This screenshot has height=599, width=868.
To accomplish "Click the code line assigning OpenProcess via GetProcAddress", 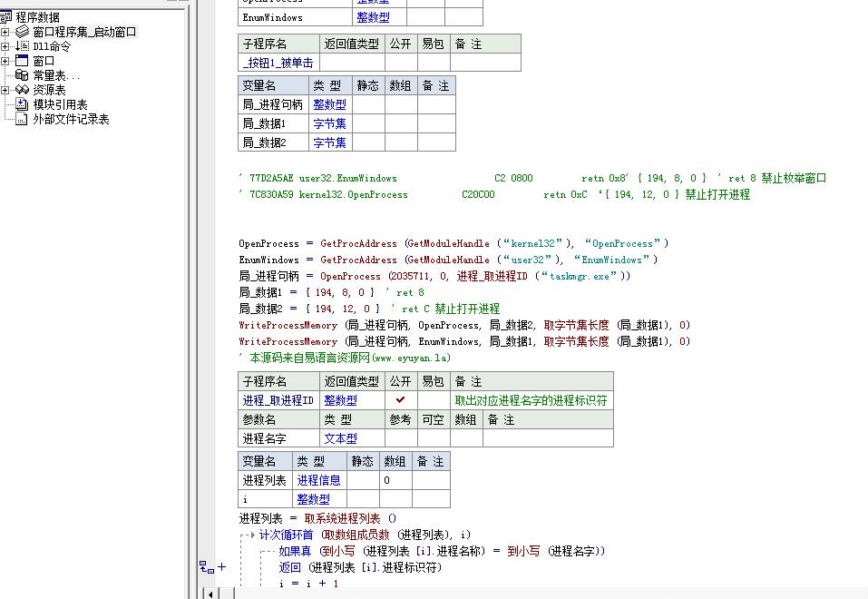I will [454, 243].
